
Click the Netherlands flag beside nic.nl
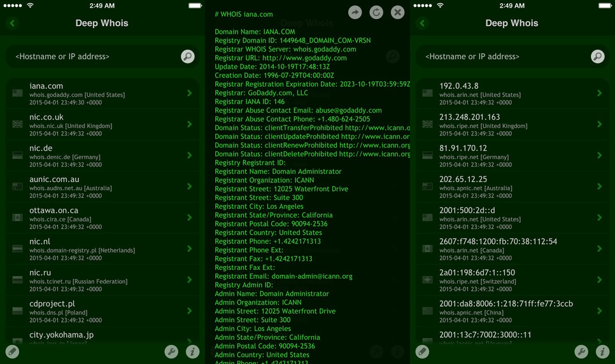[17, 249]
